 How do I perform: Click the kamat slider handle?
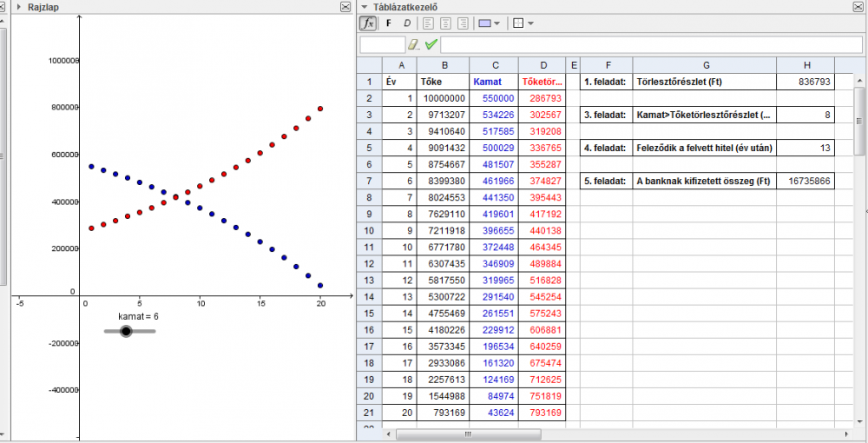click(126, 331)
